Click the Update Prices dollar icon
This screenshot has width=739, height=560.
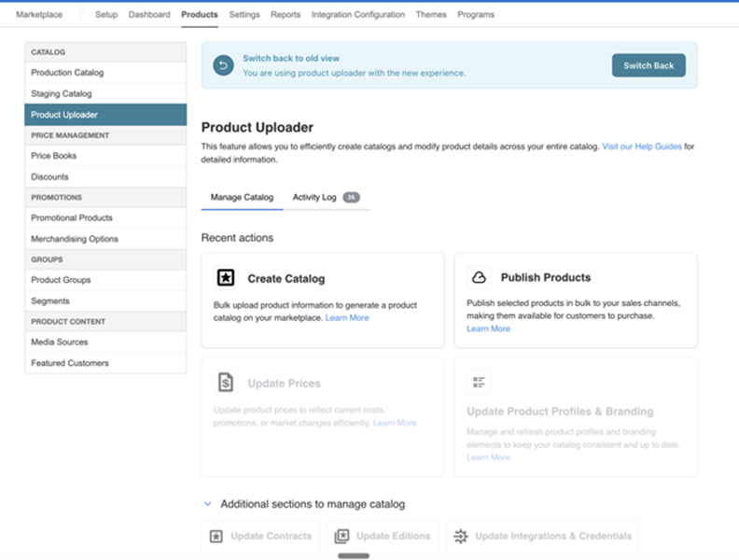pyautogui.click(x=225, y=383)
